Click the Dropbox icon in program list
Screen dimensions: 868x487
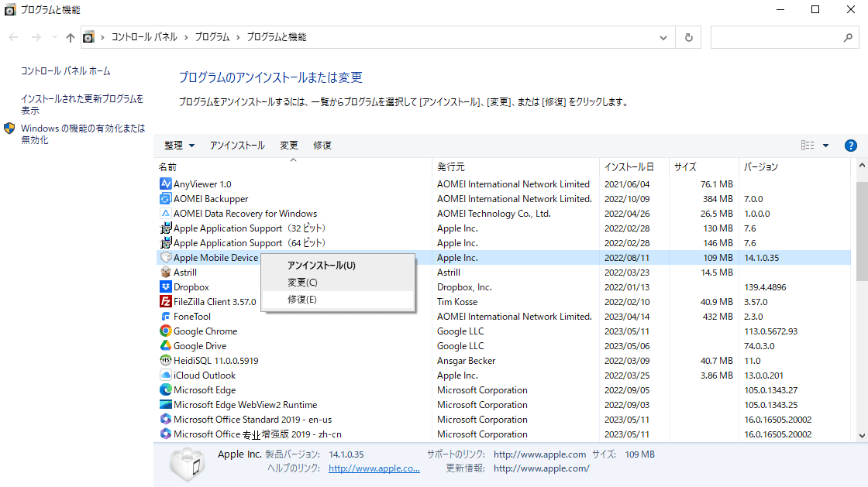tap(165, 287)
